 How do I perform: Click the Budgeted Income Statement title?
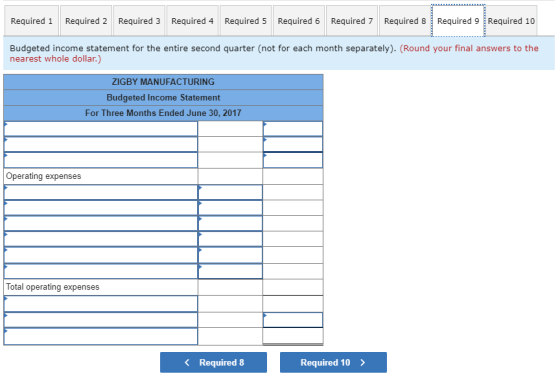163,97
